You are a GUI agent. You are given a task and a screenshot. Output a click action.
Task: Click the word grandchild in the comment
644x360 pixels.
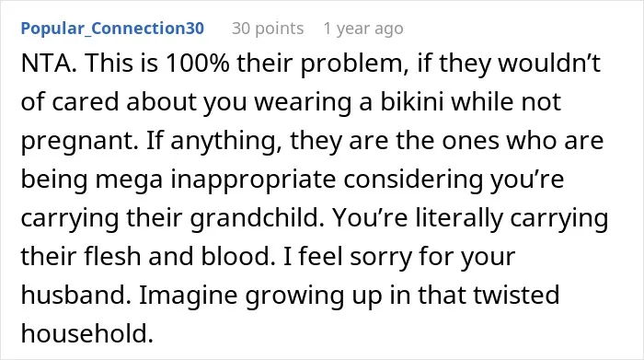point(257,217)
